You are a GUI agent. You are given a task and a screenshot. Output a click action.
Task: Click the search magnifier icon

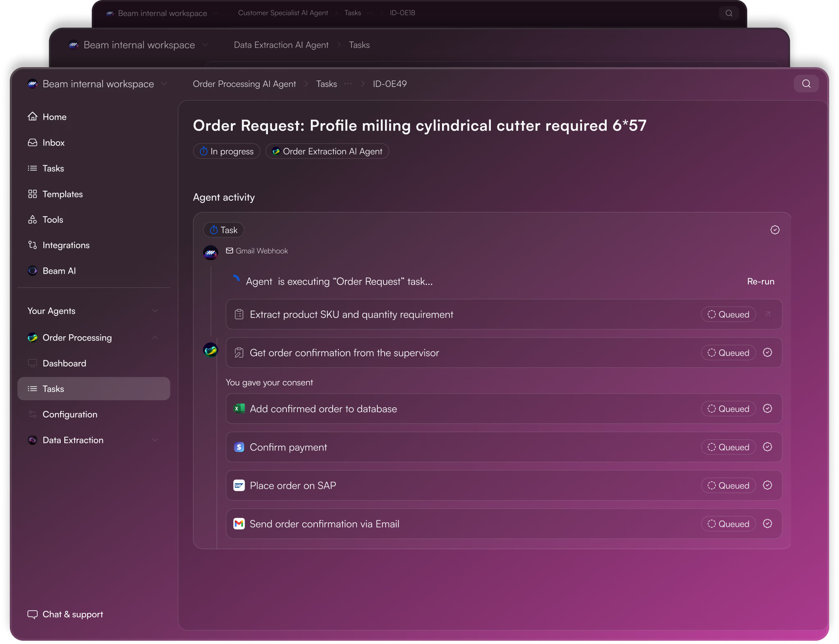(806, 84)
